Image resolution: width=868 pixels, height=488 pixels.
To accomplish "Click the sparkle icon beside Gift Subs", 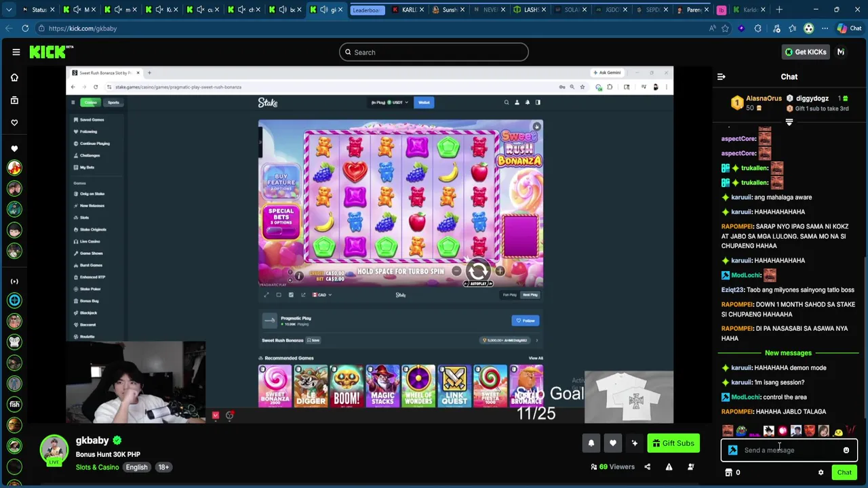I will (x=634, y=443).
